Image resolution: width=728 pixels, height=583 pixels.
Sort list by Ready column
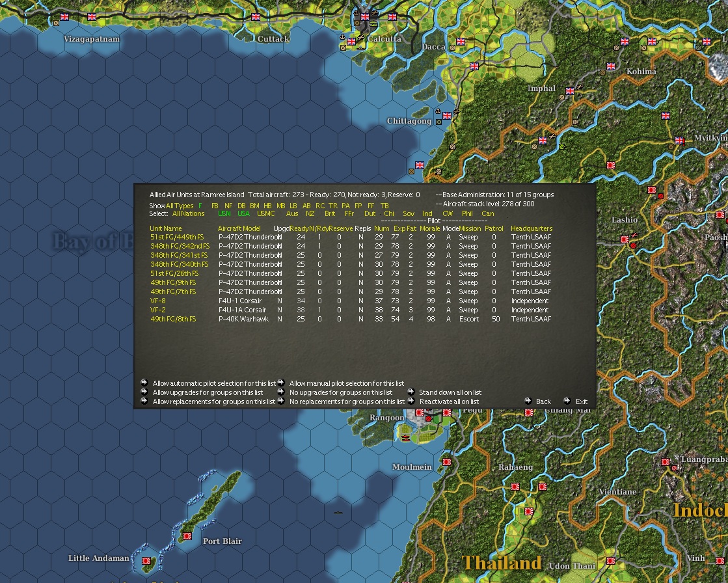[x=299, y=228]
